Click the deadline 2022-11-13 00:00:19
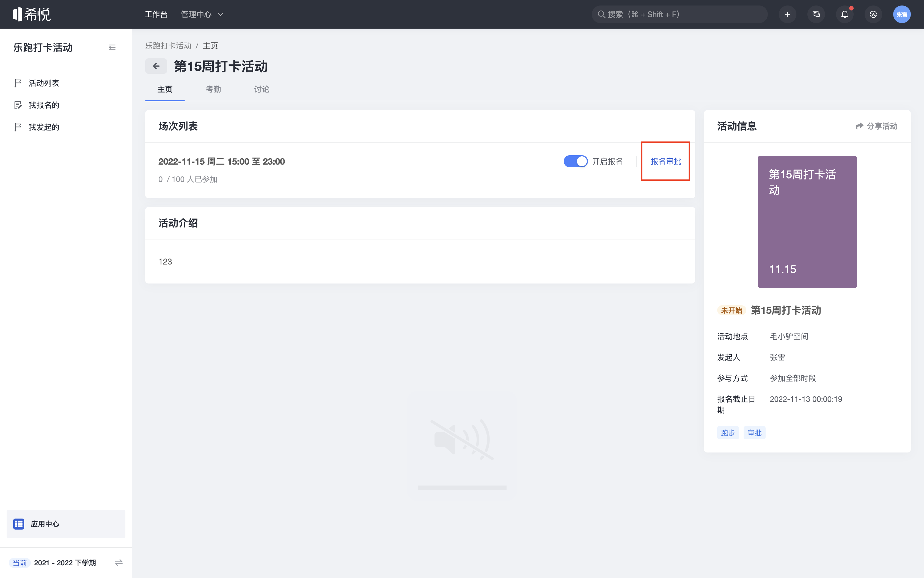This screenshot has width=924, height=578. click(806, 399)
